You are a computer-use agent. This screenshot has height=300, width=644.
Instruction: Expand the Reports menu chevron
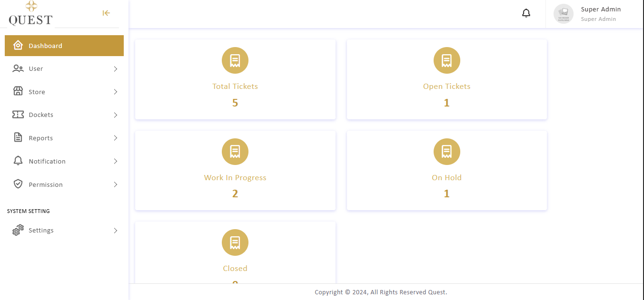[x=116, y=138]
